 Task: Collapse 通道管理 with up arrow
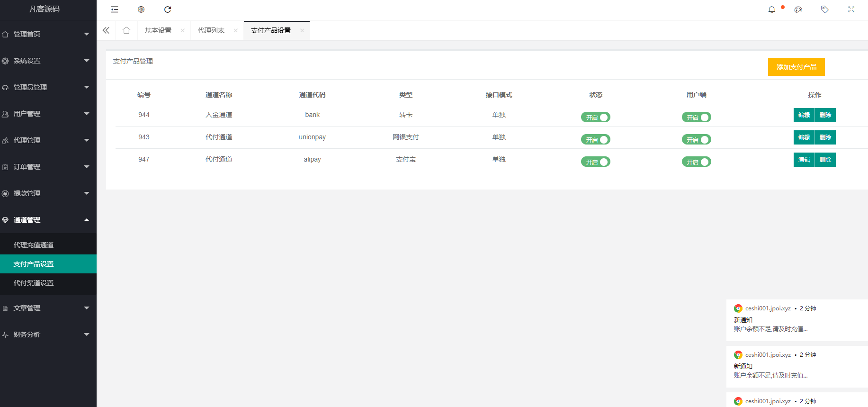point(87,220)
